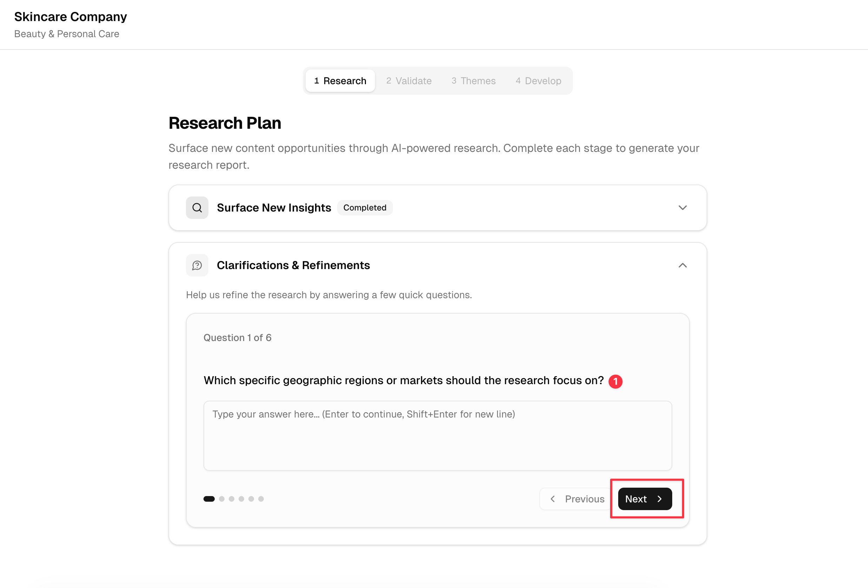The width and height of the screenshot is (868, 588).
Task: Click the chevron on the Completed insights card
Action: [682, 208]
